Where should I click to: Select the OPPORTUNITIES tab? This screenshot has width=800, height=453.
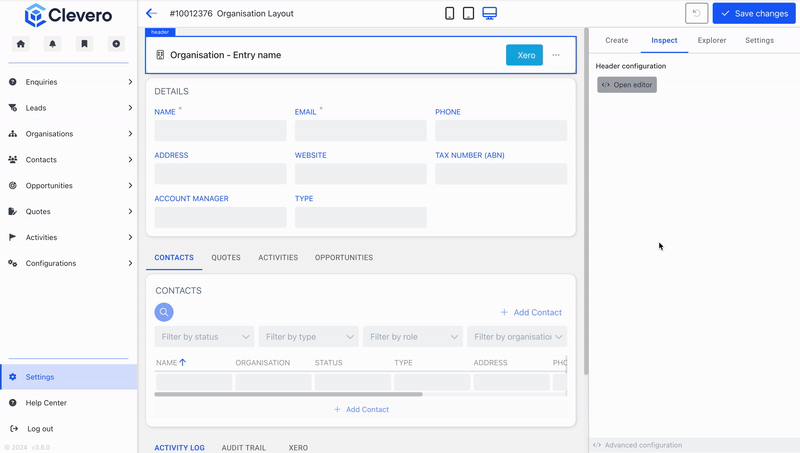point(344,258)
